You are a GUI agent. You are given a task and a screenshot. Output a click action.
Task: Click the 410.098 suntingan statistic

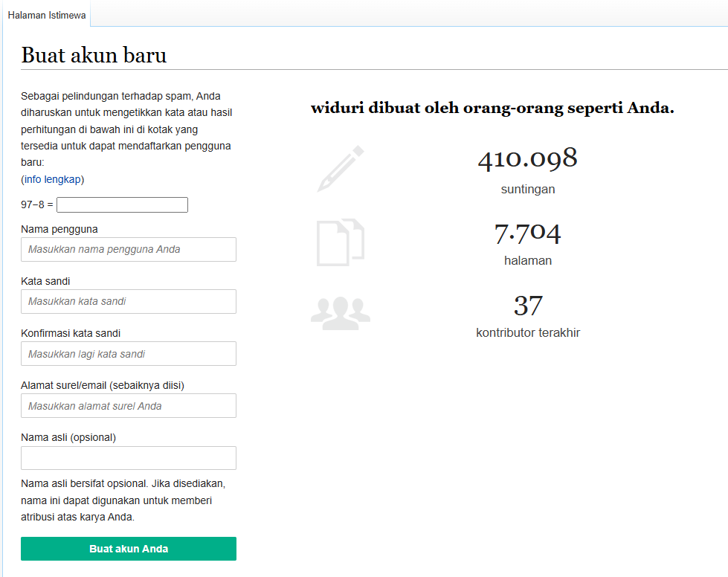528,170
